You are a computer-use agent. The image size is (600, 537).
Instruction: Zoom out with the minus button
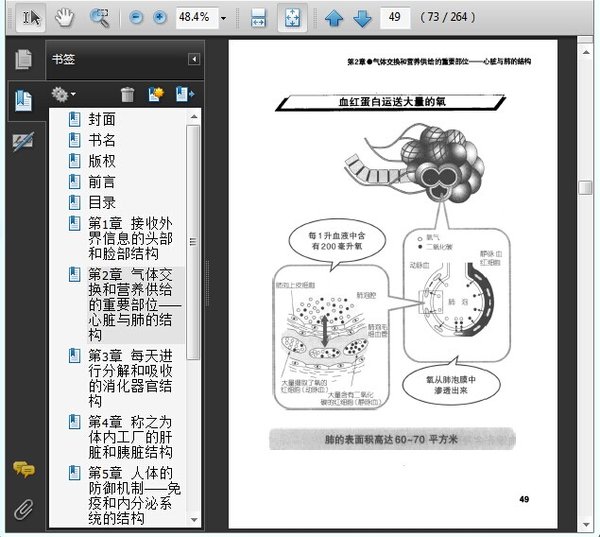coord(136,17)
